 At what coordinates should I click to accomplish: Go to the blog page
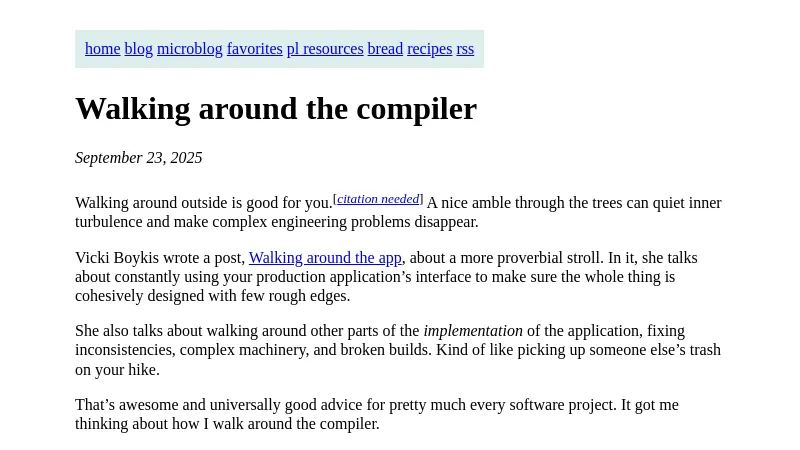[x=138, y=49]
